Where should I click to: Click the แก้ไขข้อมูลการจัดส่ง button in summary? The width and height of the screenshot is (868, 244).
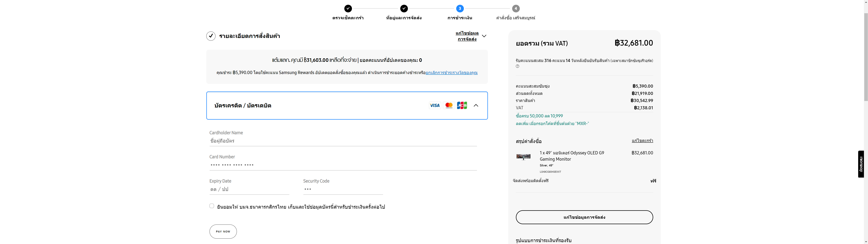point(584,217)
